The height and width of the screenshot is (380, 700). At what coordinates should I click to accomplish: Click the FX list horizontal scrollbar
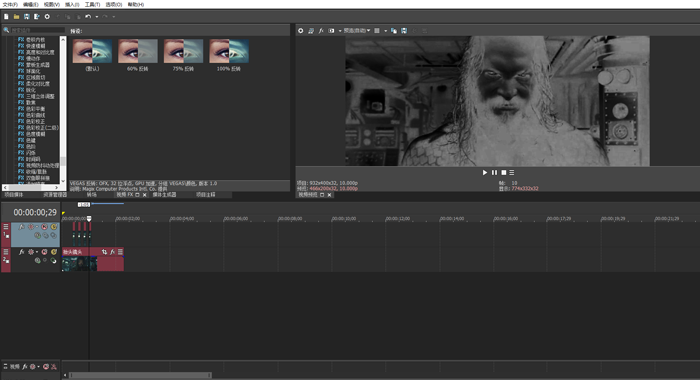31,188
